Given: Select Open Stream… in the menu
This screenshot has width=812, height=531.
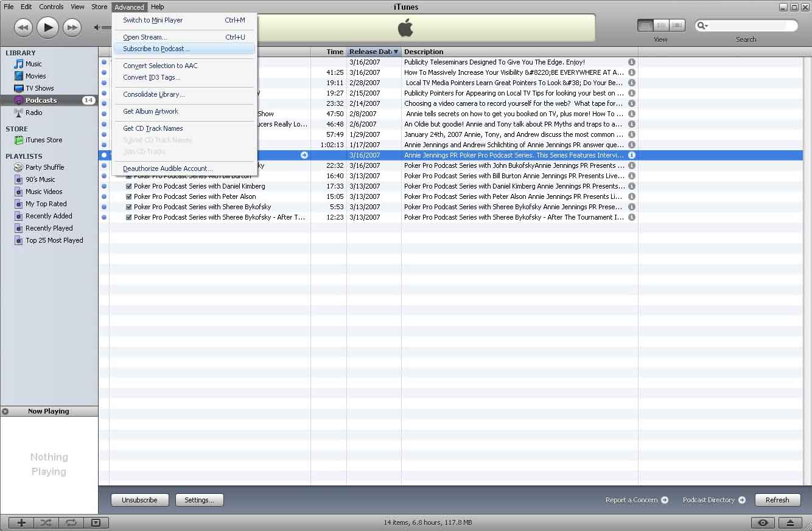Looking at the screenshot, I should tap(185, 37).
